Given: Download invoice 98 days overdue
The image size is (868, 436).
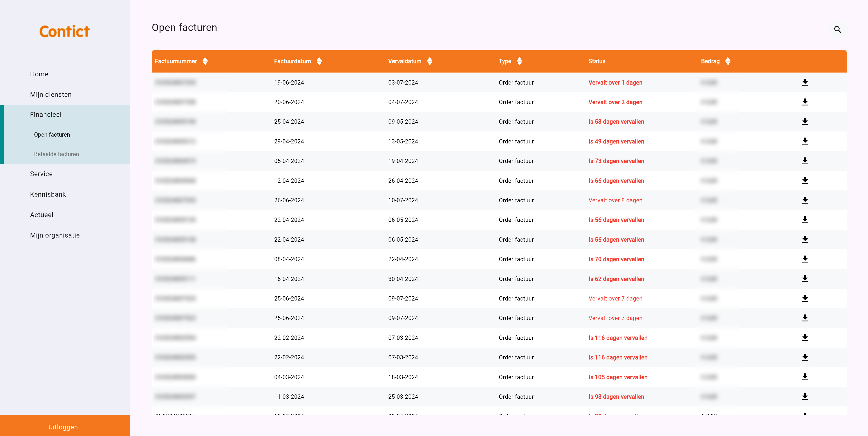Looking at the screenshot, I should tap(805, 397).
